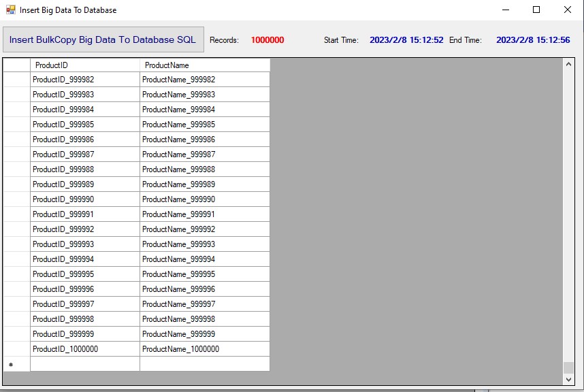The height and width of the screenshot is (392, 584).
Task: Select cell ProductName_999984
Action: [205, 110]
